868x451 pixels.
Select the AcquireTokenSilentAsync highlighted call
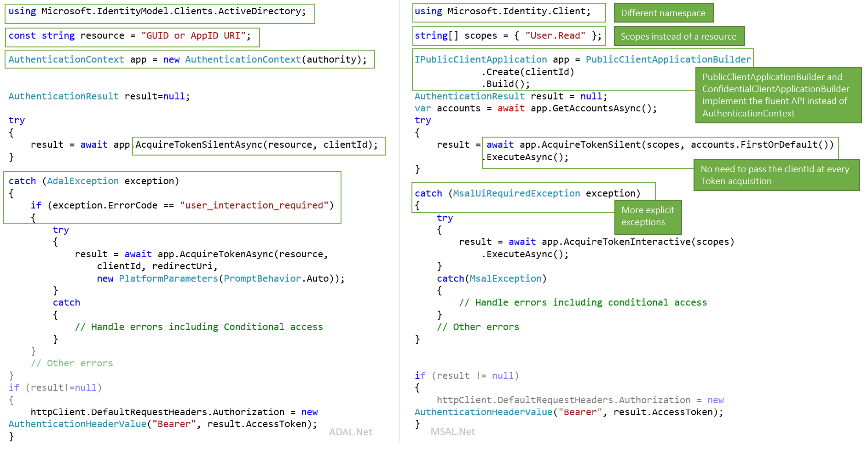pos(258,145)
